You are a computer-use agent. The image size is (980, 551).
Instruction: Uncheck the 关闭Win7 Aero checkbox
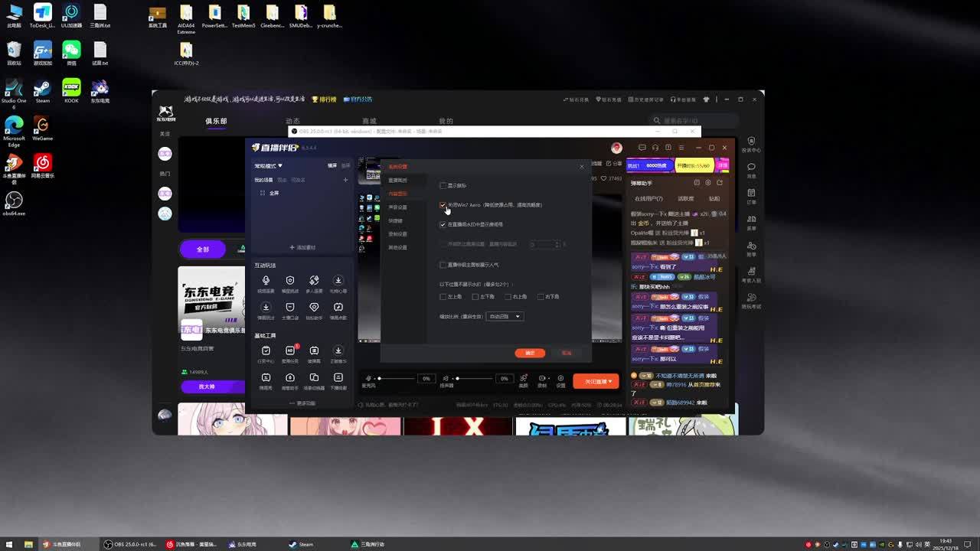coord(443,205)
